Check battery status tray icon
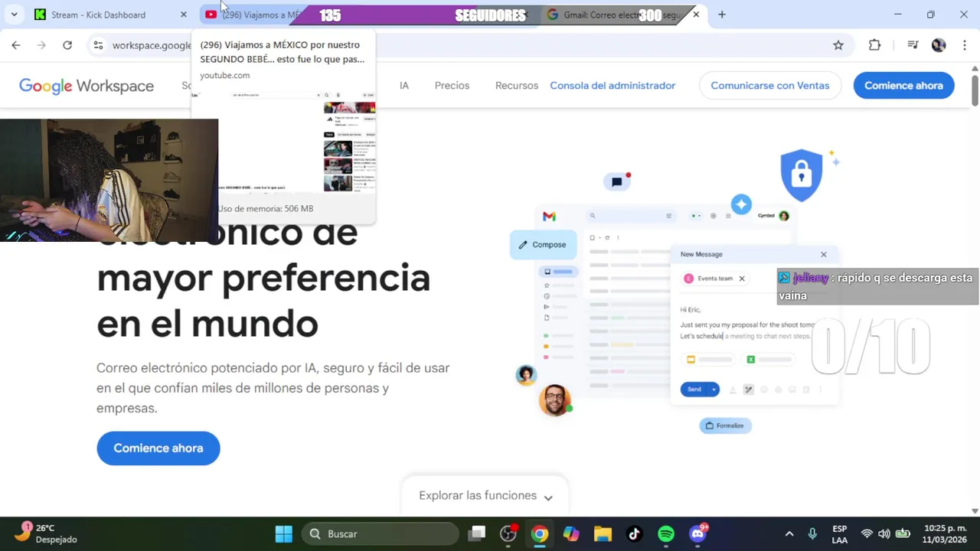 pos(903,534)
